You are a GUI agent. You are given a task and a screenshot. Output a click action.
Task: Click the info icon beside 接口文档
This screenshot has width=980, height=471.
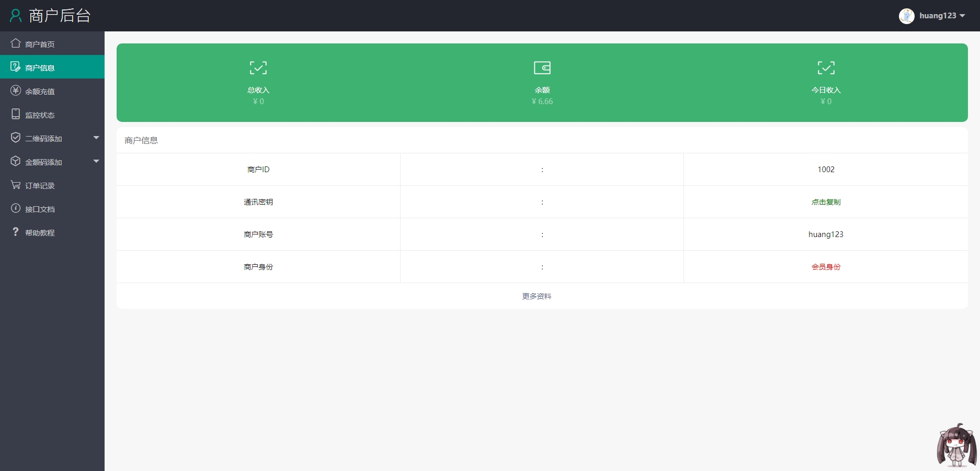(x=16, y=208)
